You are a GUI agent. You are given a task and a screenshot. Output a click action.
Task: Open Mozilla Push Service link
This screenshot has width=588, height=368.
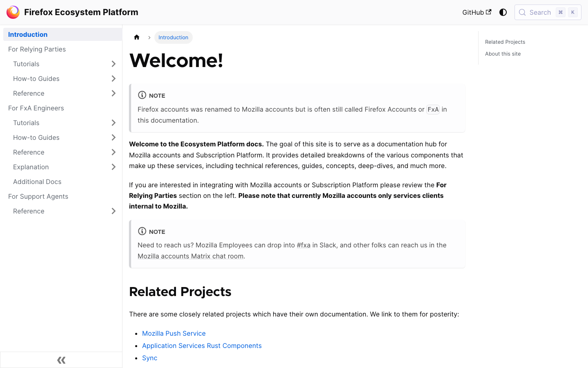coord(174,333)
